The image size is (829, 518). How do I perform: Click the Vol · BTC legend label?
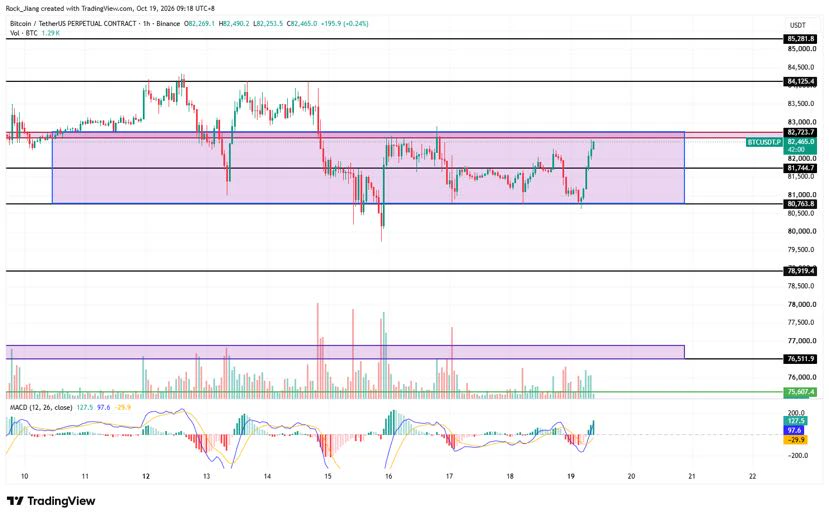[x=24, y=33]
